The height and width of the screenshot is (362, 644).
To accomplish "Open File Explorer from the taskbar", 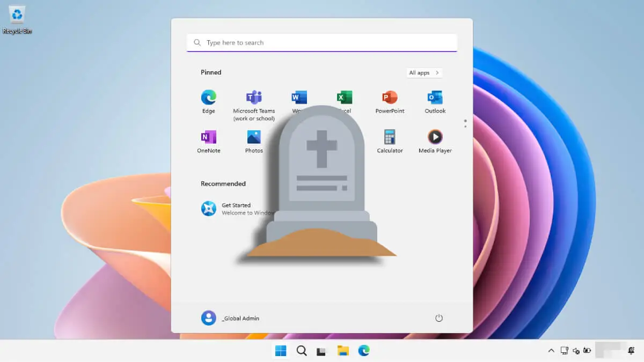I will (343, 351).
